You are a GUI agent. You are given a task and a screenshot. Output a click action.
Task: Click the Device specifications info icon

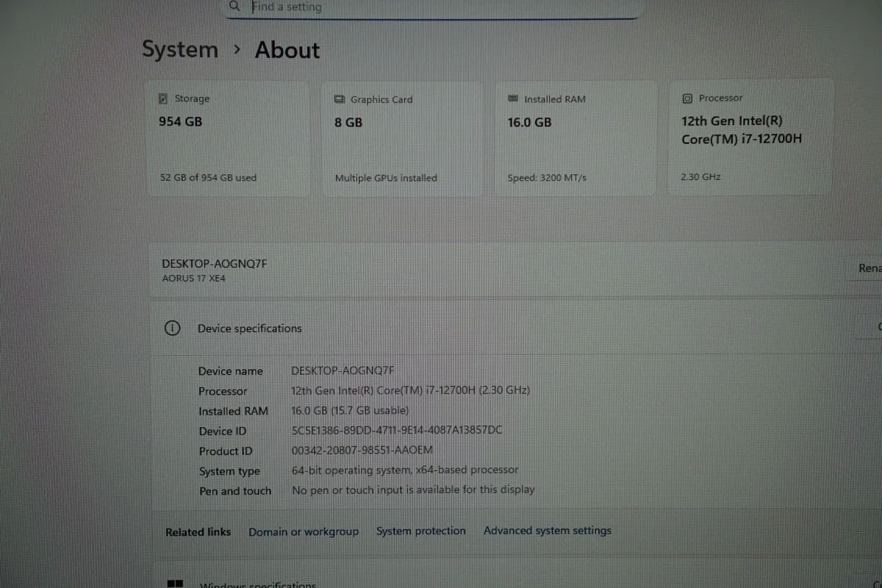(x=171, y=329)
